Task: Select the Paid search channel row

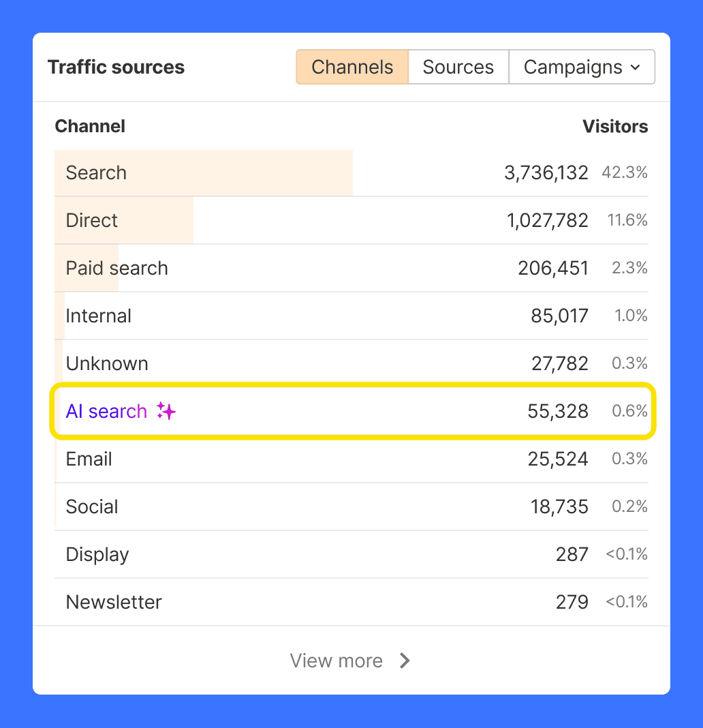Action: (351, 269)
